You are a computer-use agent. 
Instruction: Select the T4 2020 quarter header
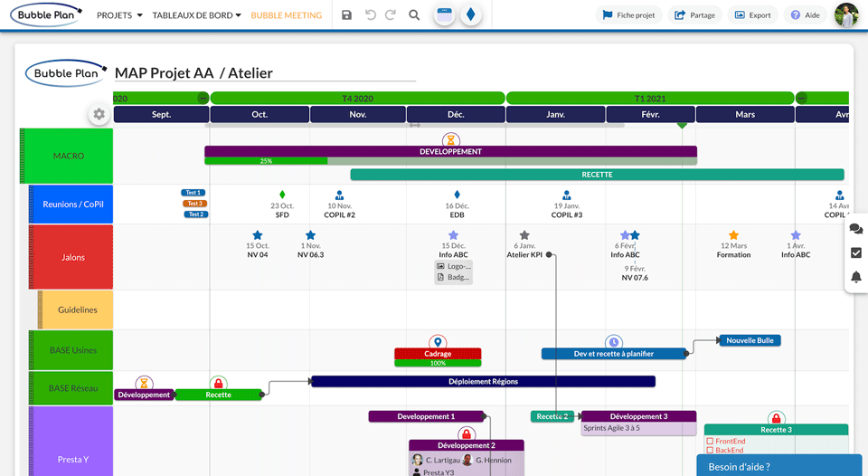358,99
